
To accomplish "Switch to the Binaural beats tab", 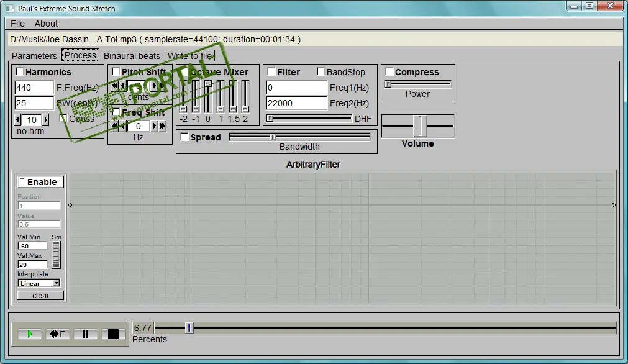I will pos(132,56).
